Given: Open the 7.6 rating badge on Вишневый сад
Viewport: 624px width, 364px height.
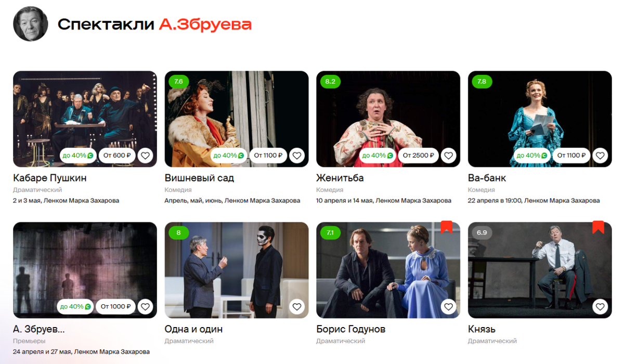Looking at the screenshot, I should point(178,82).
